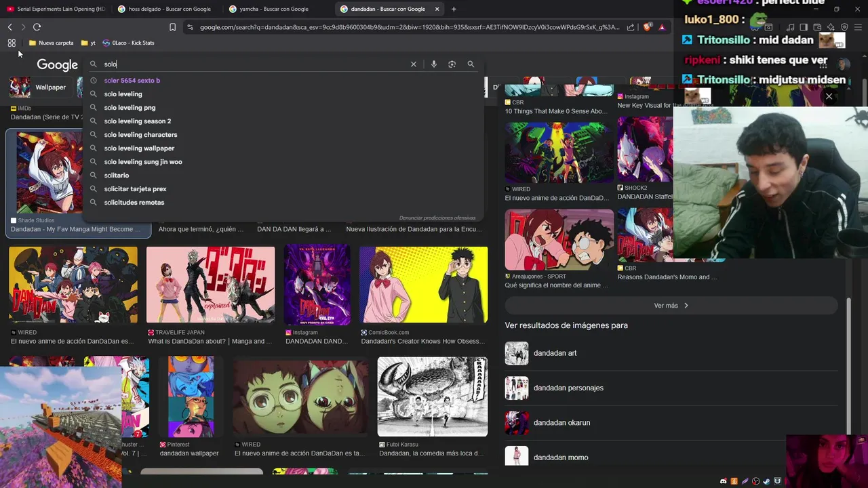Click the purple feather tray icon
The width and height of the screenshot is (868, 488).
point(745,481)
